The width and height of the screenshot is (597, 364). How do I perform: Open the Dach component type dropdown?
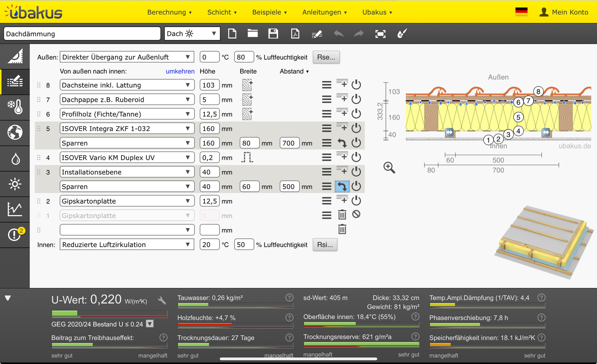(192, 34)
